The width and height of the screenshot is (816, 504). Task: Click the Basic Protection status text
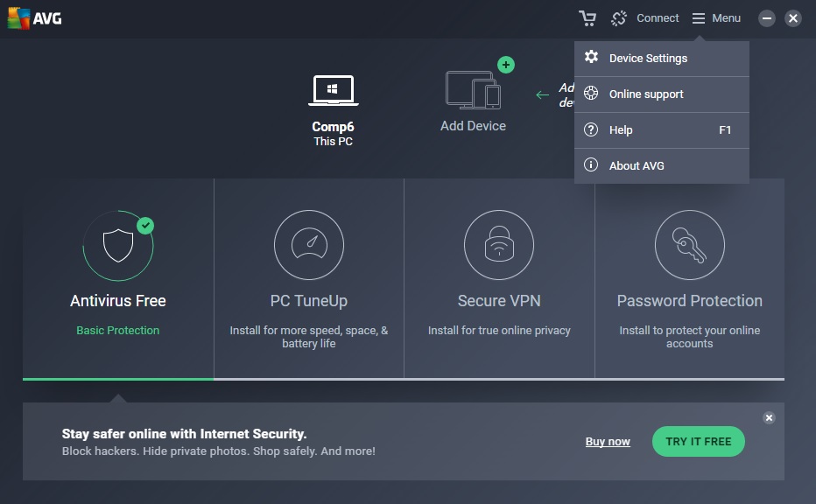(118, 331)
